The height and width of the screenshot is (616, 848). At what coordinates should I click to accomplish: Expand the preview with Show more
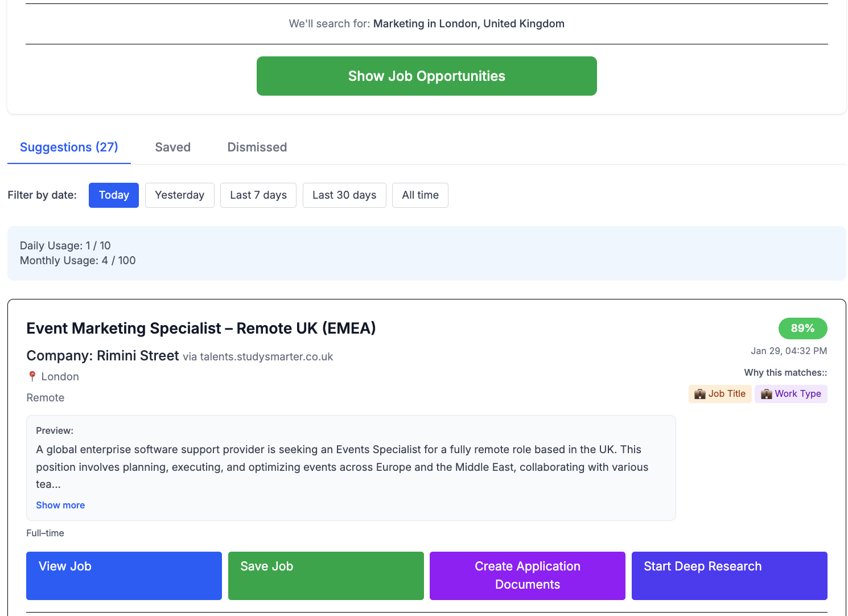60,505
